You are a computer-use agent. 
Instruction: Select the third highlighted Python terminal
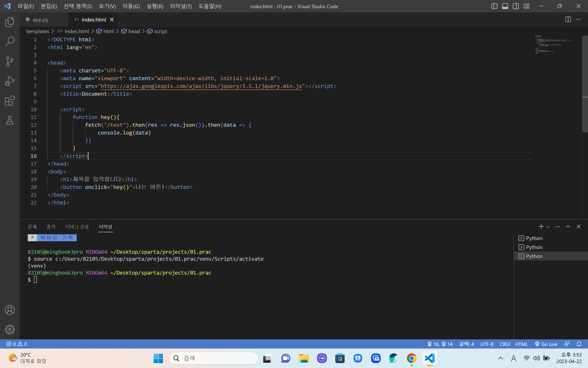tap(551, 256)
